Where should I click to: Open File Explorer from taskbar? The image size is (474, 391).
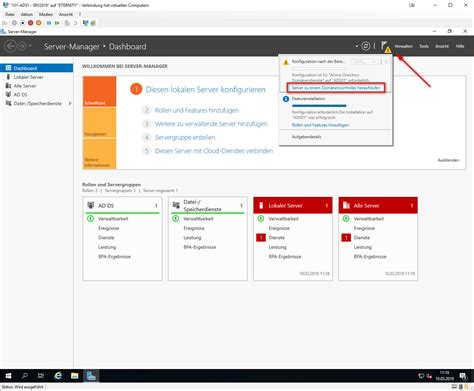(74, 376)
